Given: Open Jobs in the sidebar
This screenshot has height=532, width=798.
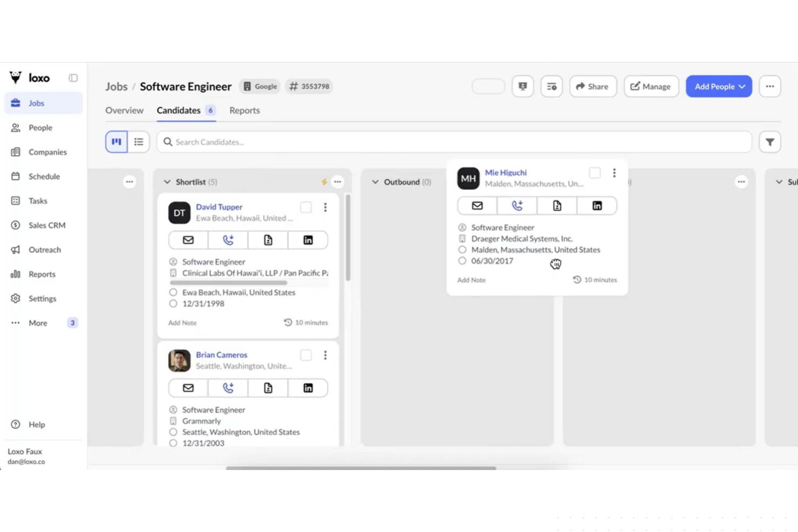Looking at the screenshot, I should point(44,103).
